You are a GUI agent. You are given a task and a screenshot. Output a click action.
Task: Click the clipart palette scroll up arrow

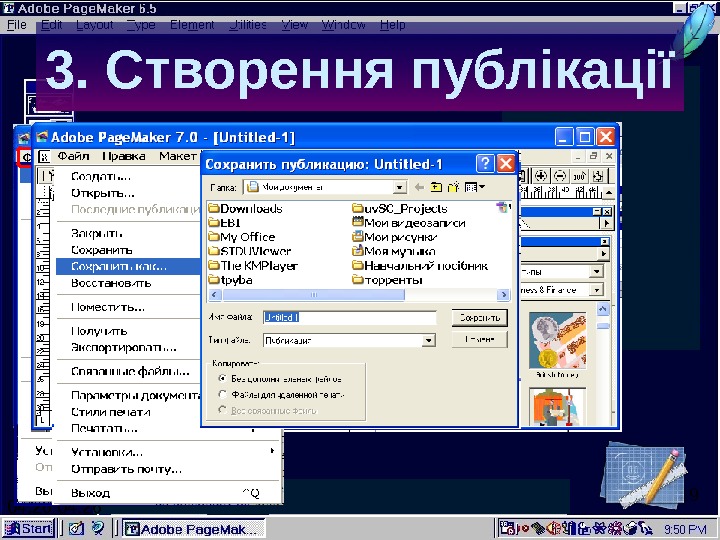603,309
